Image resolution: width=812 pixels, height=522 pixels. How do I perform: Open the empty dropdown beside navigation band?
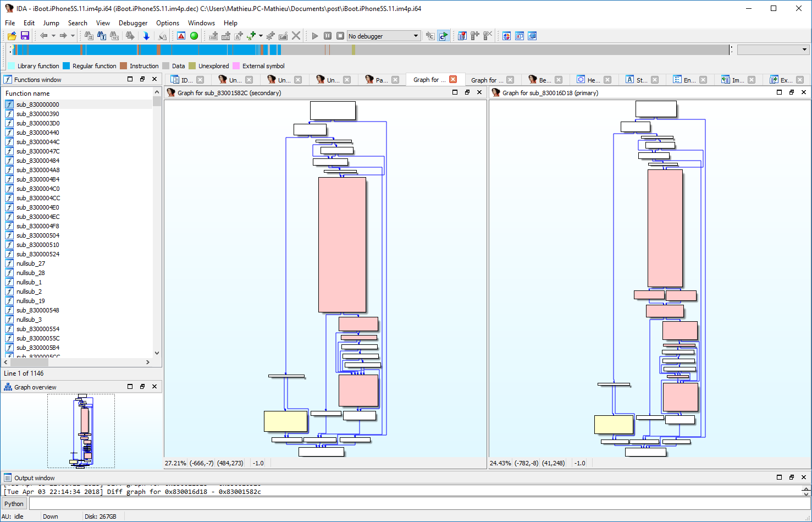pyautogui.click(x=773, y=50)
